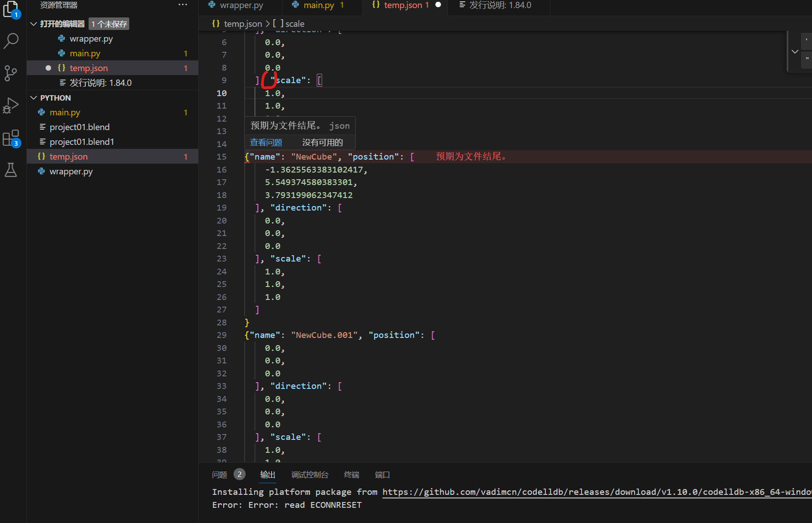The height and width of the screenshot is (523, 812).
Task: Click the "direction" key on line 19
Action: [x=298, y=208]
